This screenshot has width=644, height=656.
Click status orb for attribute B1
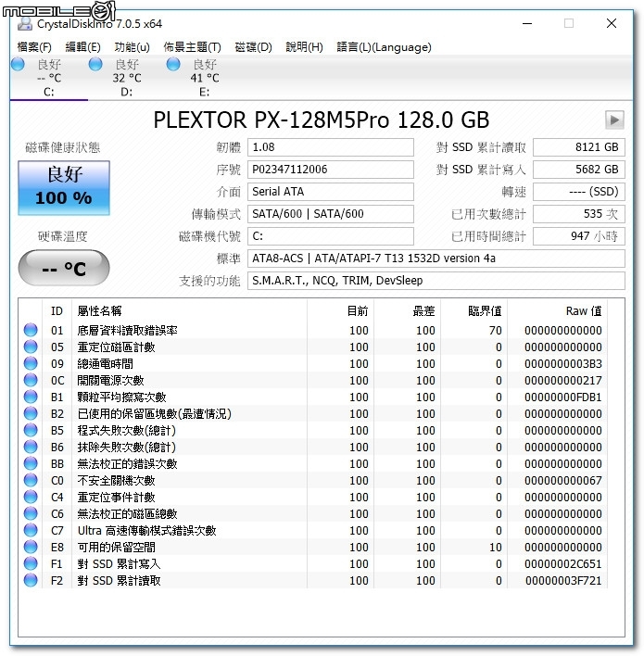(31, 397)
